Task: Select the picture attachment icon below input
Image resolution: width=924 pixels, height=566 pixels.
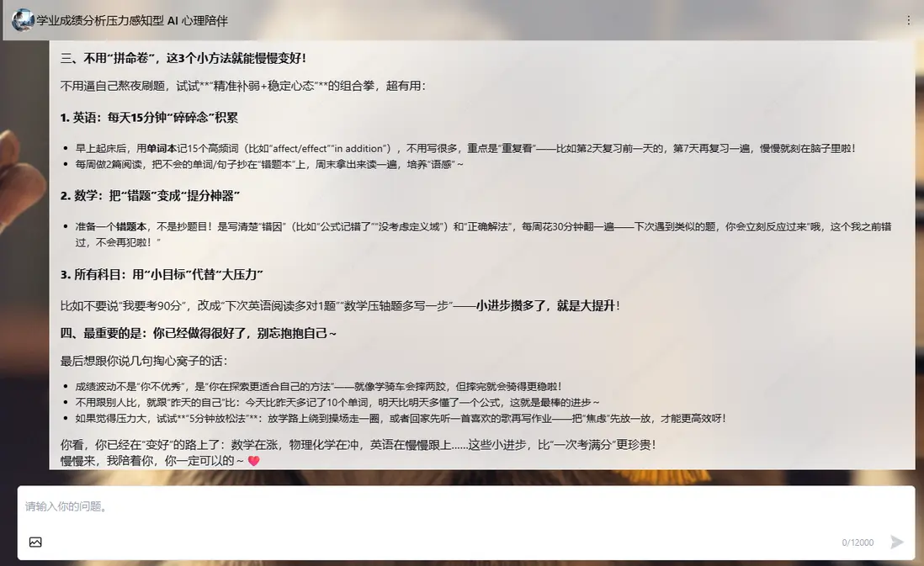Action: (x=35, y=542)
